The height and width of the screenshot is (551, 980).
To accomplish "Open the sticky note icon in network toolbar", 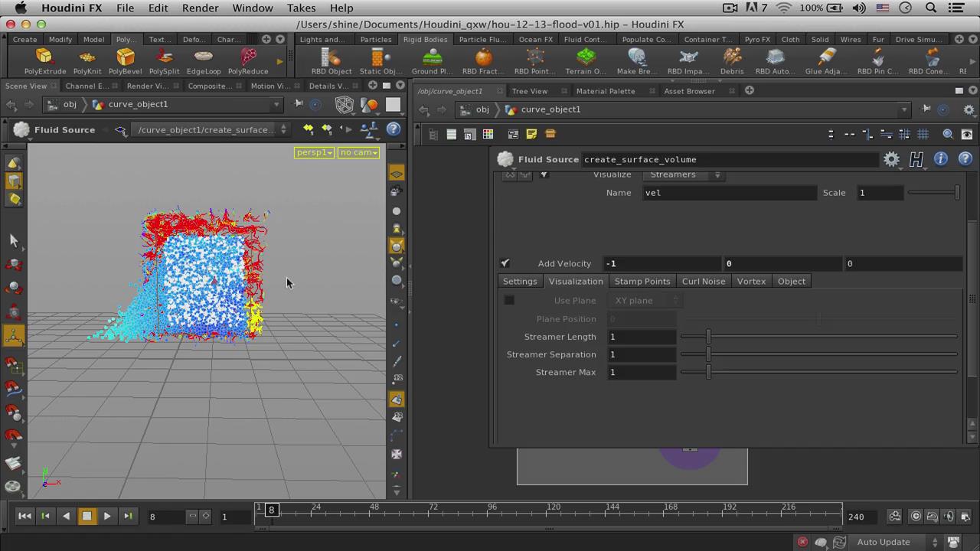I will click(x=531, y=134).
